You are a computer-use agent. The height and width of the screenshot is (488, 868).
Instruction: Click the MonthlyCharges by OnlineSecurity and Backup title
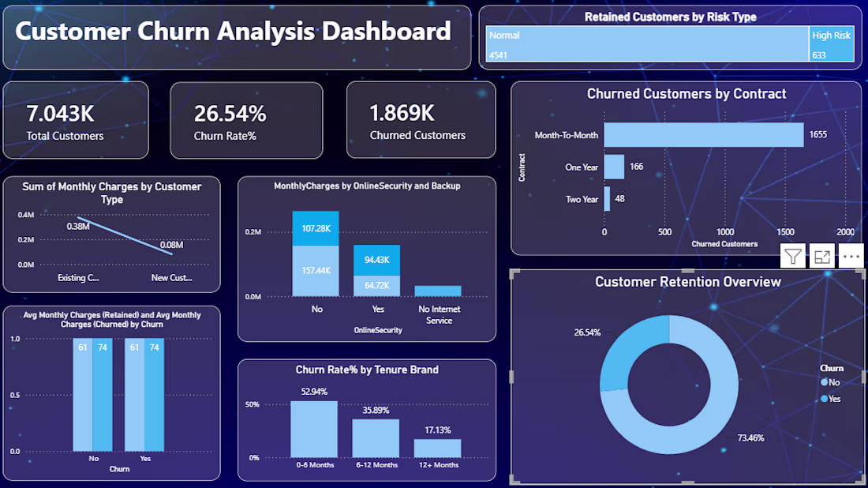(367, 186)
